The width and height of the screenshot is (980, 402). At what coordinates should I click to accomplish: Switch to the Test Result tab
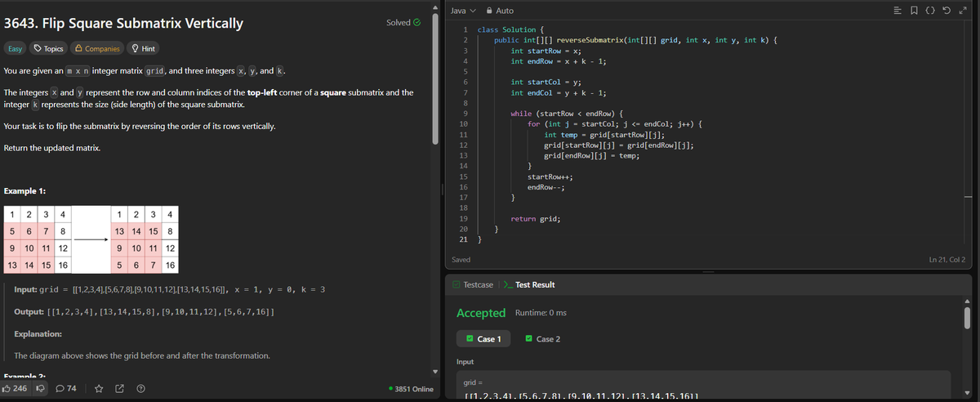point(528,284)
